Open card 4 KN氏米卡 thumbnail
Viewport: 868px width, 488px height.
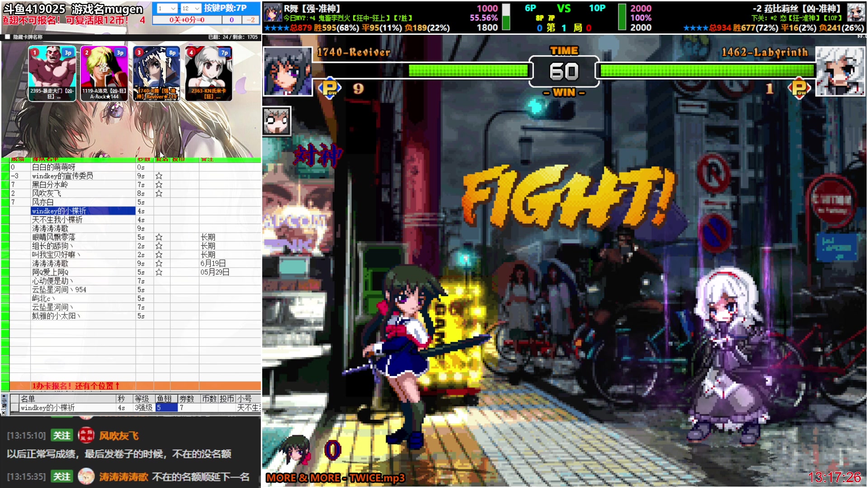[208, 73]
